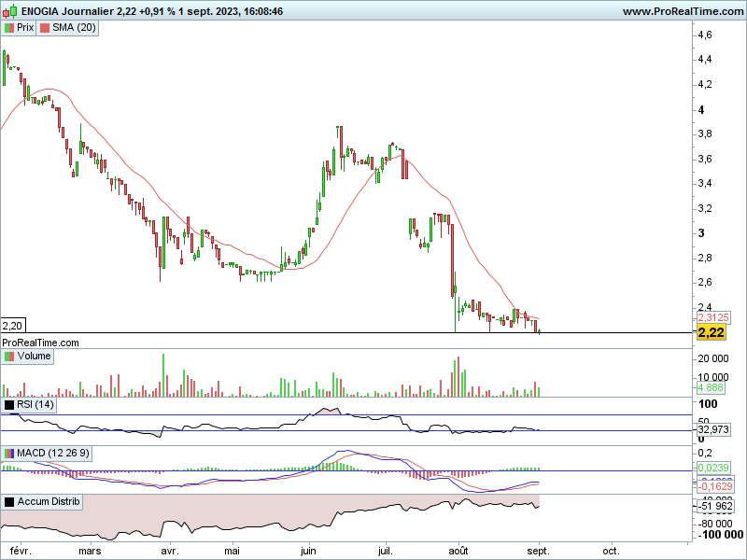747x560 pixels.
Task: Click the 20 000 volume axis label
Action: coord(713,358)
